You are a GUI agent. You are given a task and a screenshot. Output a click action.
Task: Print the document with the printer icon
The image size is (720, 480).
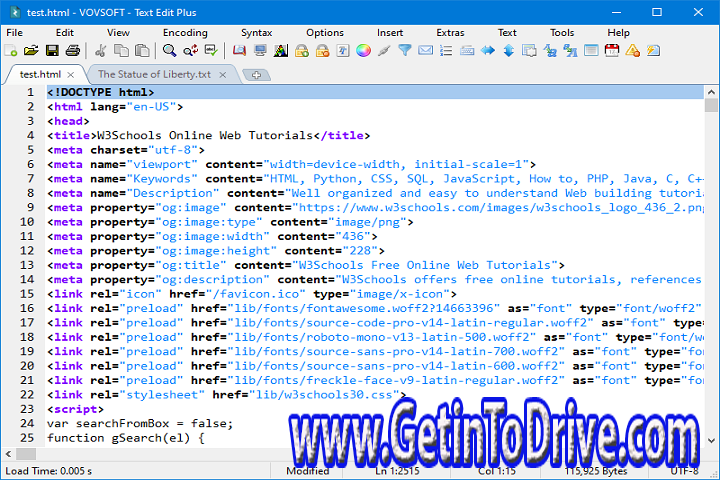click(73, 51)
